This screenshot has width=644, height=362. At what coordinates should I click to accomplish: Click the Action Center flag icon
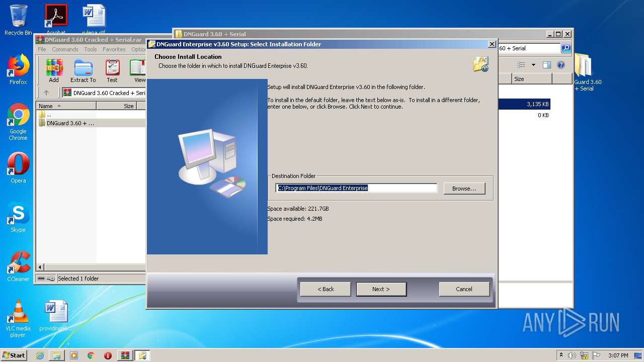[596, 355]
